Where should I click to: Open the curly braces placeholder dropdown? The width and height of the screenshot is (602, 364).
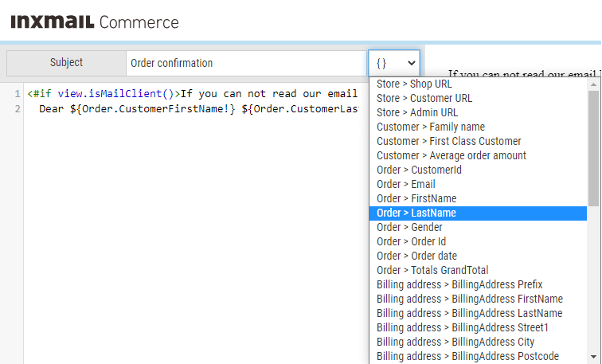394,63
